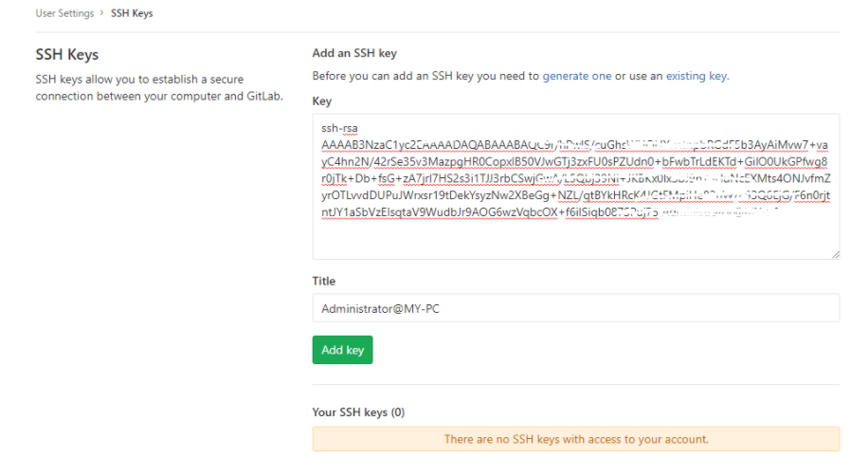
Task: Click the SSH Keys breadcrumb item
Action: tap(132, 13)
